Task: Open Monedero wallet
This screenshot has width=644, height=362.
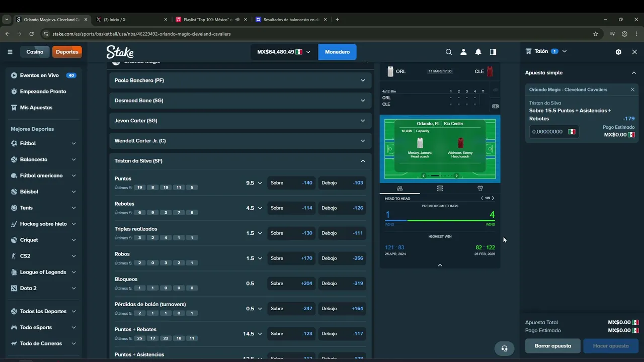Action: [337, 52]
